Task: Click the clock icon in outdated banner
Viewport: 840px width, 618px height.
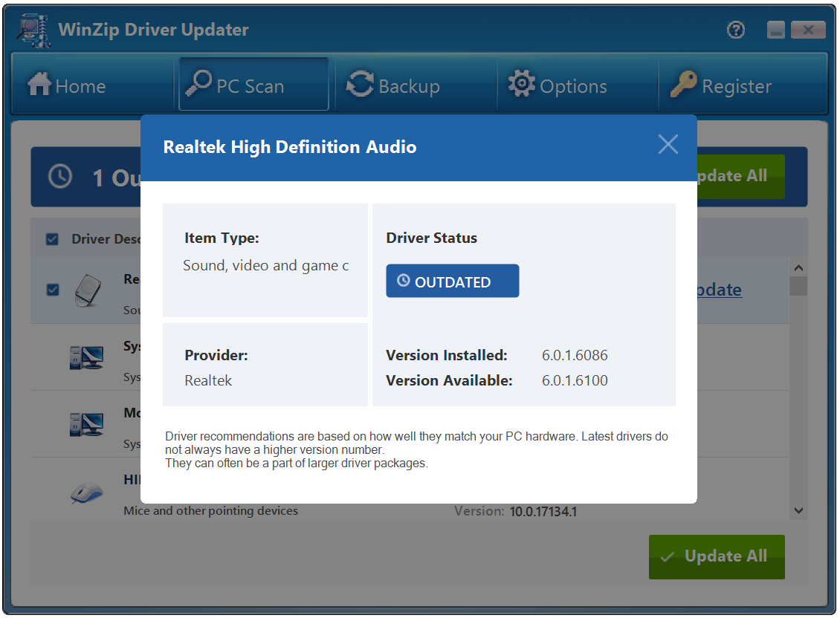Action: pos(60,177)
